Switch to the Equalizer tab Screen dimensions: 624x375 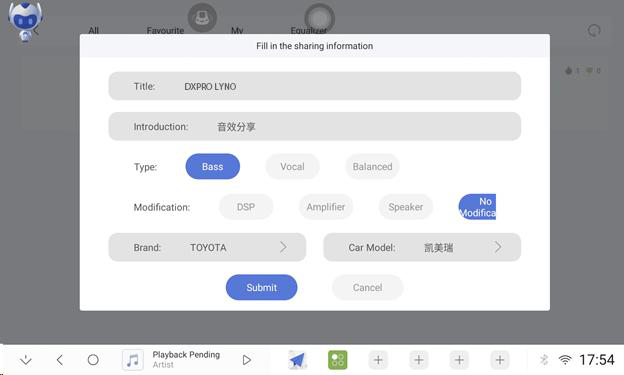[x=309, y=31]
